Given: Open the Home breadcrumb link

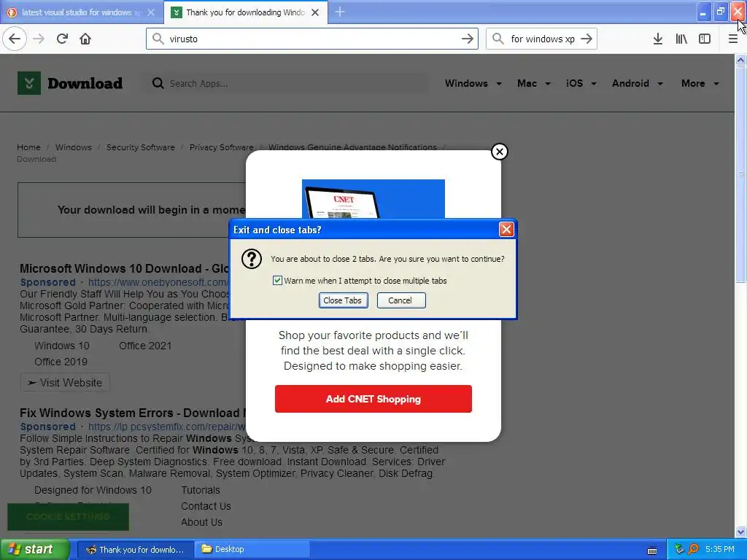Looking at the screenshot, I should [x=28, y=147].
